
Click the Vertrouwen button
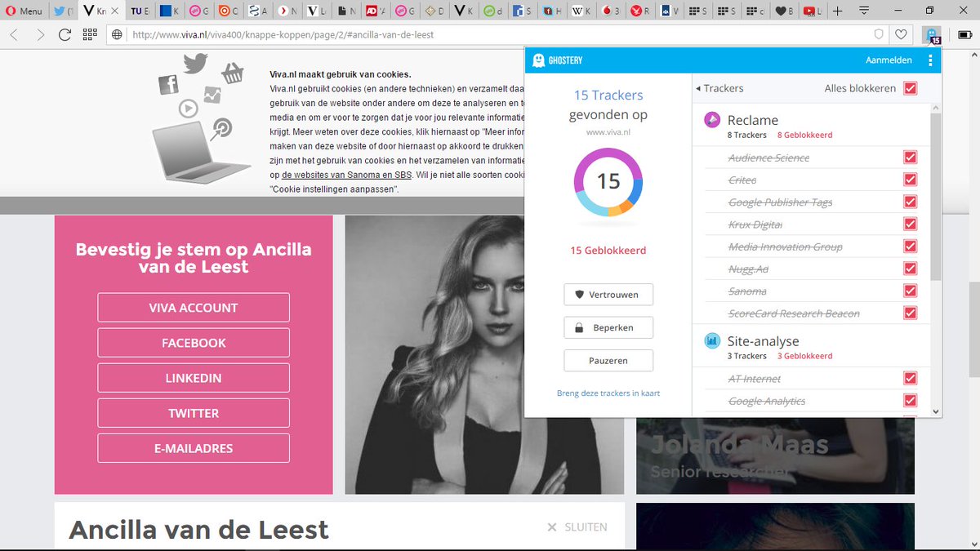608,295
